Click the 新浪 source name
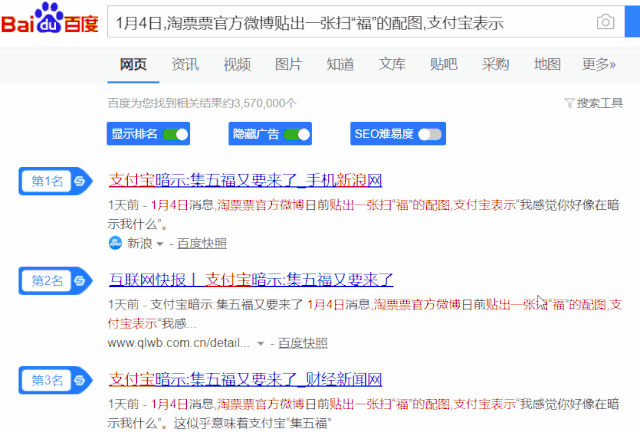The height and width of the screenshot is (432, 640). tap(140, 243)
